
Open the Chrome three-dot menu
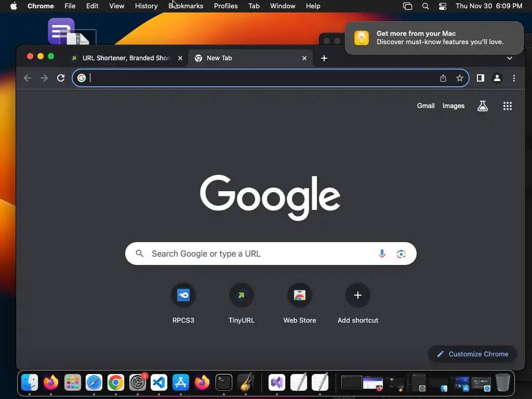(514, 78)
